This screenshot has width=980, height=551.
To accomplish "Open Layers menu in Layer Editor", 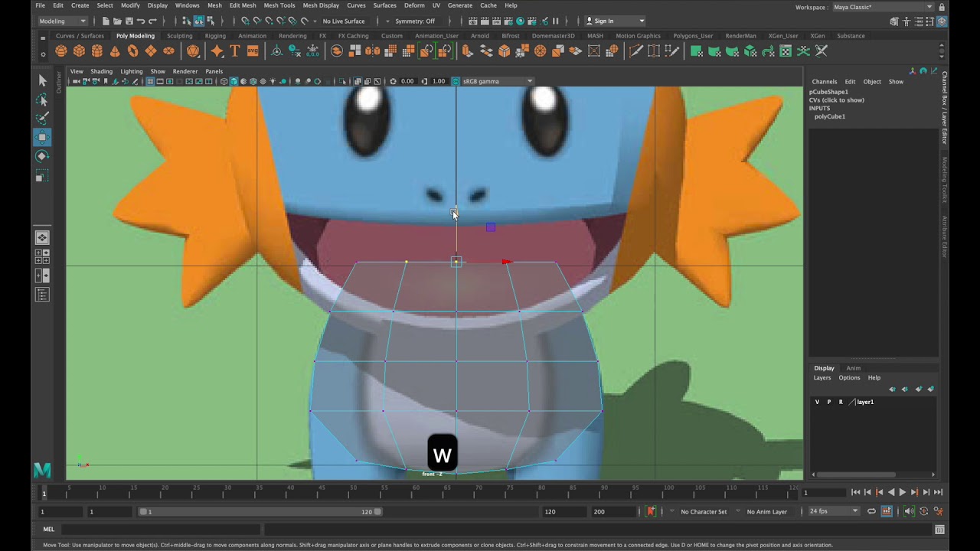I will tap(822, 378).
